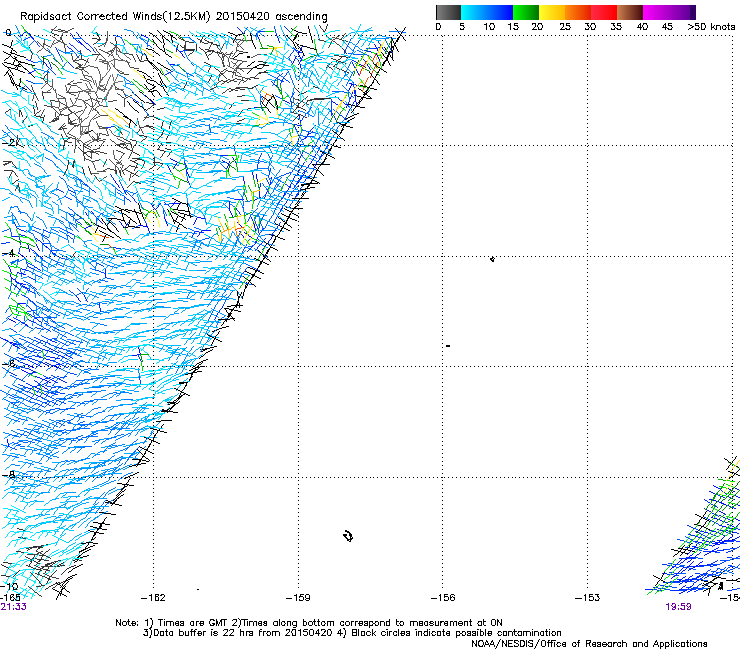The image size is (740, 650).
Task: Click the '>50 knots' legend label
Action: [x=711, y=27]
